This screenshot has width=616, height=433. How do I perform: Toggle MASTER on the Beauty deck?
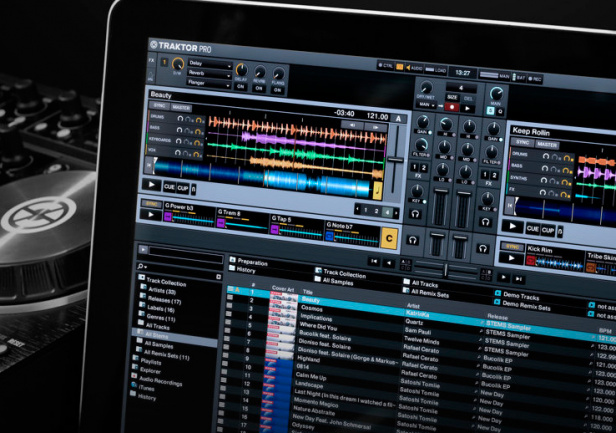(x=181, y=107)
